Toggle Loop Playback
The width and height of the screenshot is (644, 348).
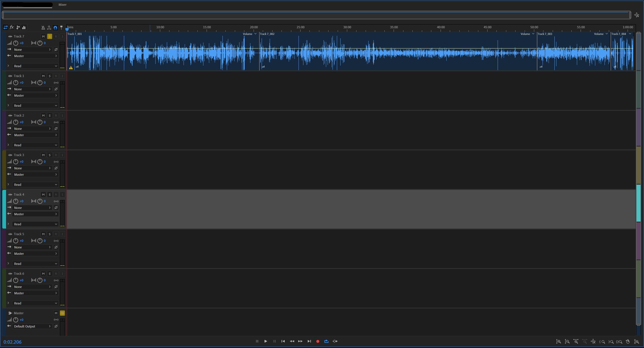click(326, 341)
